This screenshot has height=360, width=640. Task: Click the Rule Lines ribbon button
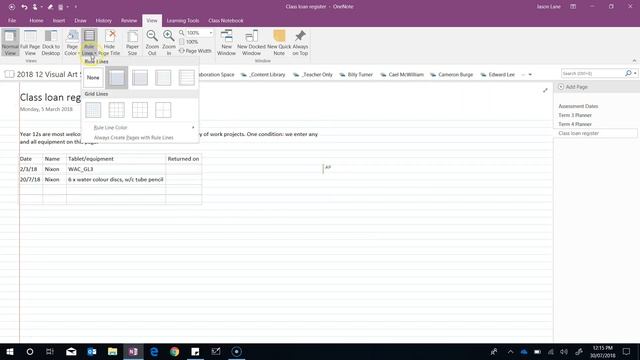click(x=89, y=42)
